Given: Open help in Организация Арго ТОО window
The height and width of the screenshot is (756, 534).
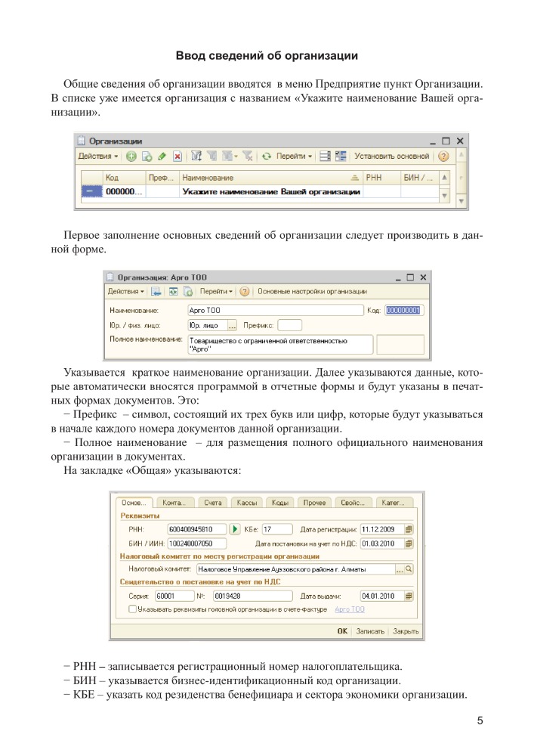Looking at the screenshot, I should (x=245, y=292).
